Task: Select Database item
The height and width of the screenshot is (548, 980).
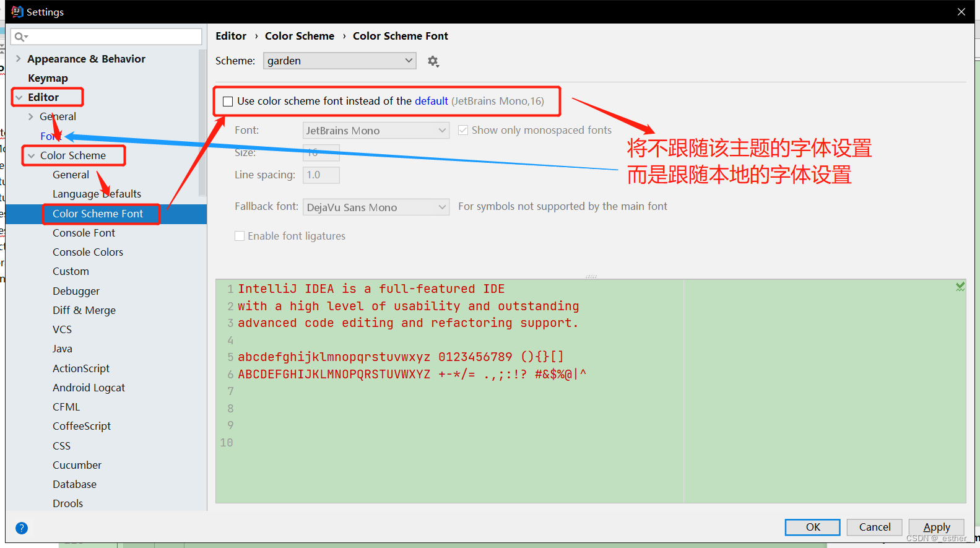Action: (x=74, y=484)
